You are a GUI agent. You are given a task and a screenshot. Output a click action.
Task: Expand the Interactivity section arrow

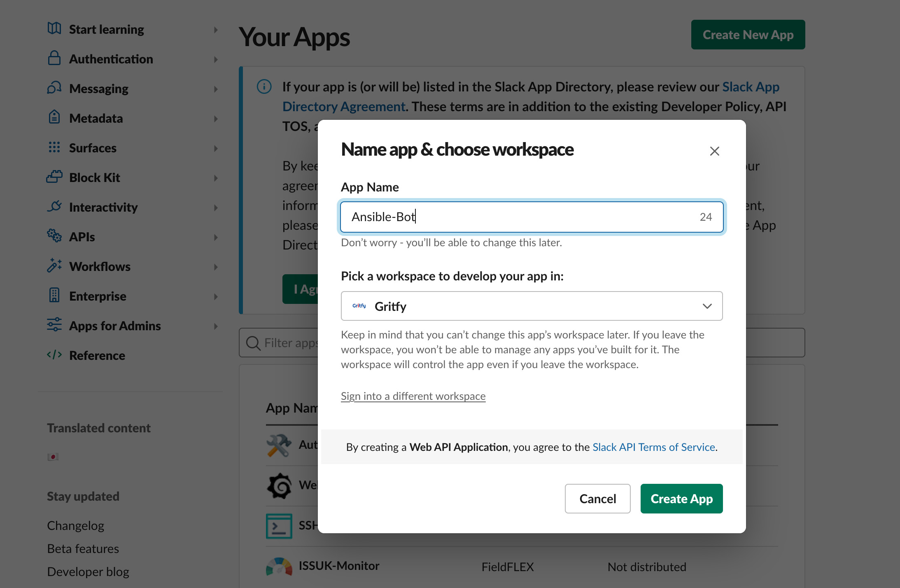[216, 208]
